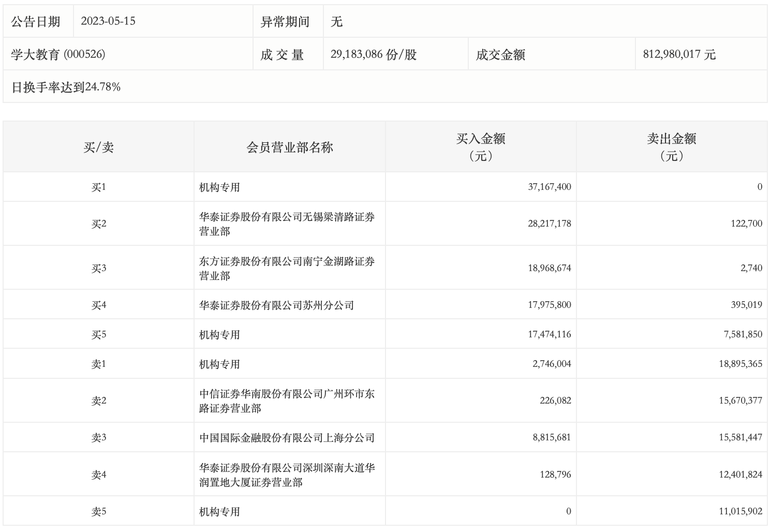
Task: Click 华泰证券深圳深南大道华润置地大厦营业部 name
Action: (287, 475)
